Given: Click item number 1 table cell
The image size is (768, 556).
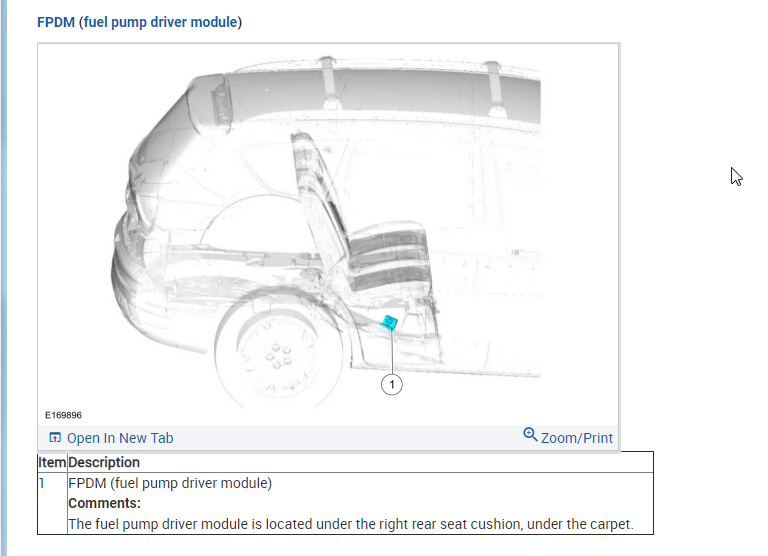Looking at the screenshot, I should [52, 503].
